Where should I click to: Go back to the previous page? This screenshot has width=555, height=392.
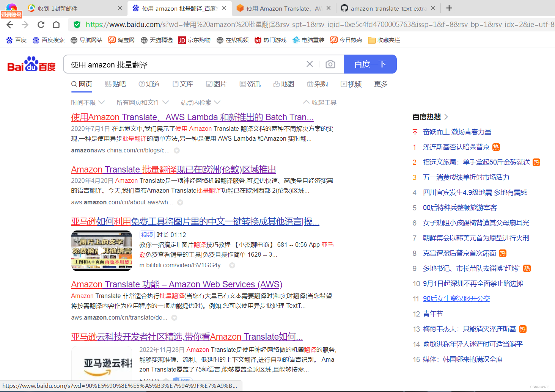10,25
